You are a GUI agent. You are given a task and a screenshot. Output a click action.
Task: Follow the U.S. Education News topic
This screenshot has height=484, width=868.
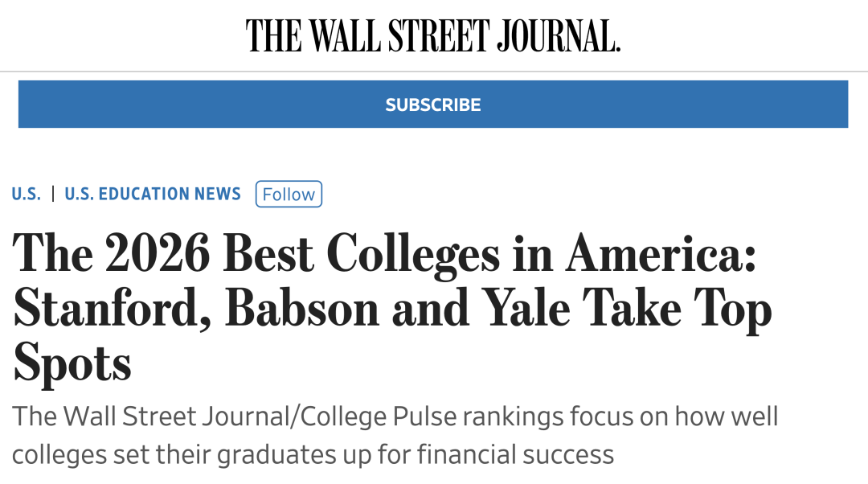(289, 195)
